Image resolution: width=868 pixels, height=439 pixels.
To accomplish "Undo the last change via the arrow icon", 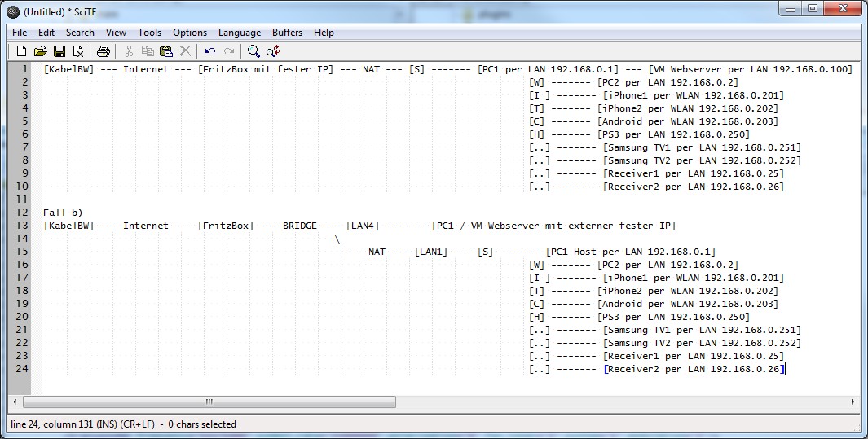I will [209, 51].
